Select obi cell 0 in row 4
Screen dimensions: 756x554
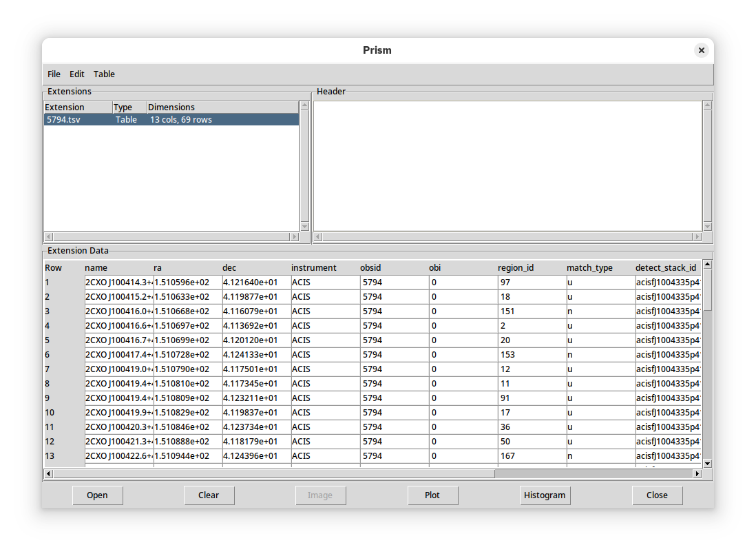[463, 326]
